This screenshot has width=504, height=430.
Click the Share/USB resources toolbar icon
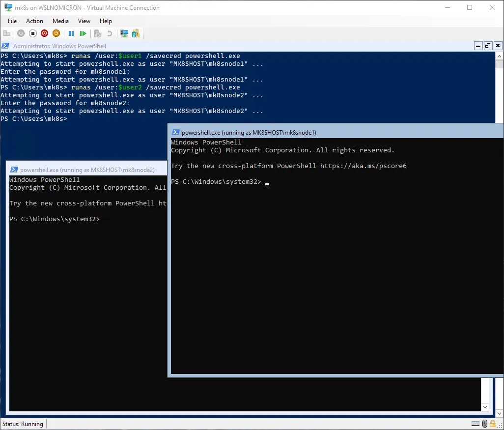[x=136, y=33]
